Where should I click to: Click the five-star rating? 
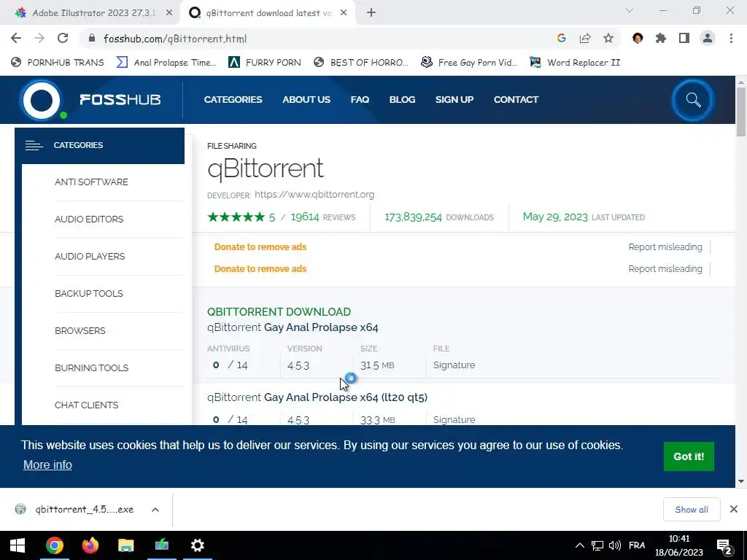point(236,217)
